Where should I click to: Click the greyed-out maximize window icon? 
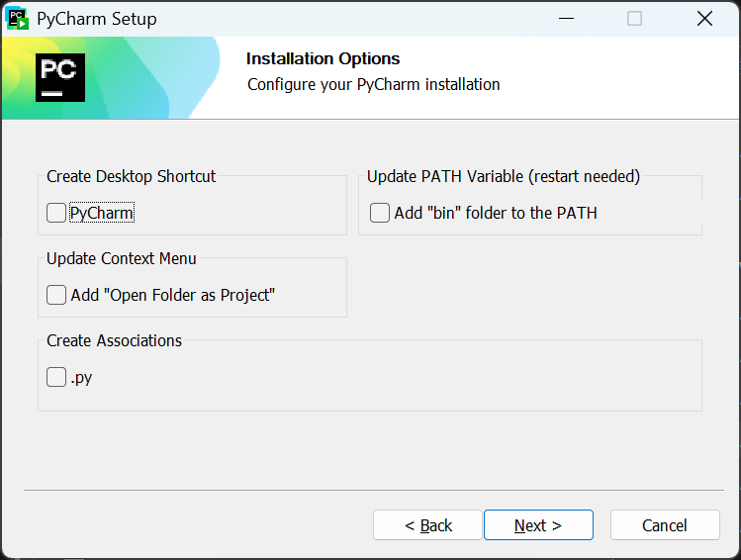[635, 18]
